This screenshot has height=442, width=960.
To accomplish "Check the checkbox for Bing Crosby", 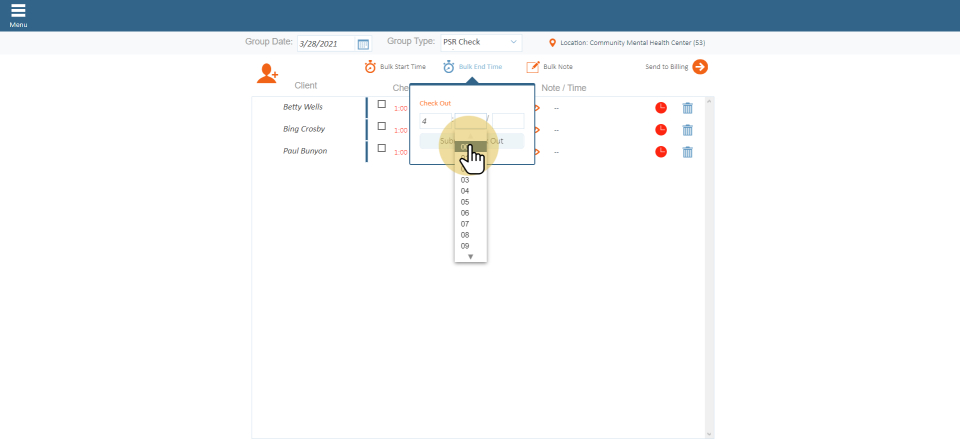I will [x=381, y=126].
